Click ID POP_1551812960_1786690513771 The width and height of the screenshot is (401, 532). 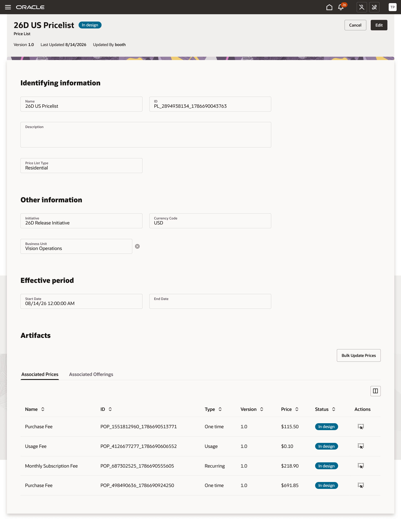(x=139, y=427)
